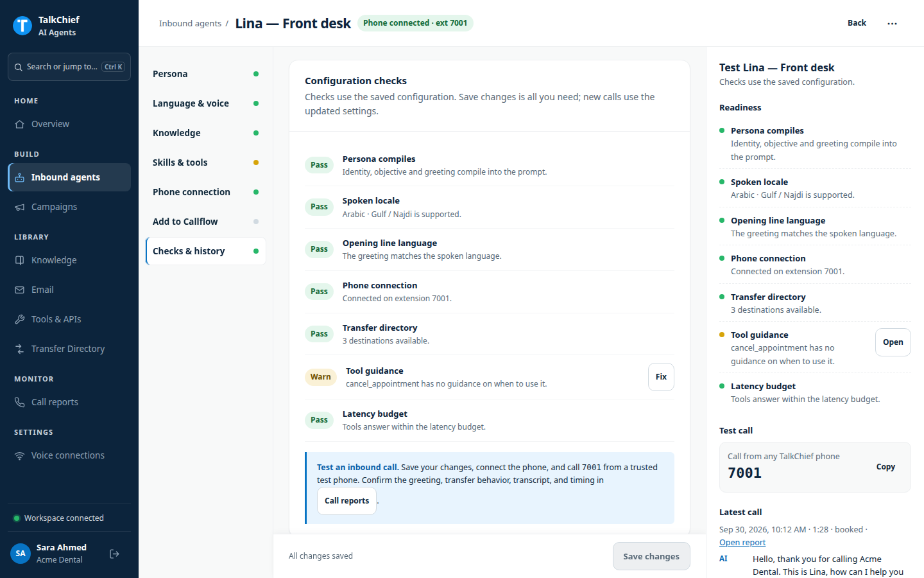Click Persona compiles check row title
Screen dimensions: 924x578
379,159
